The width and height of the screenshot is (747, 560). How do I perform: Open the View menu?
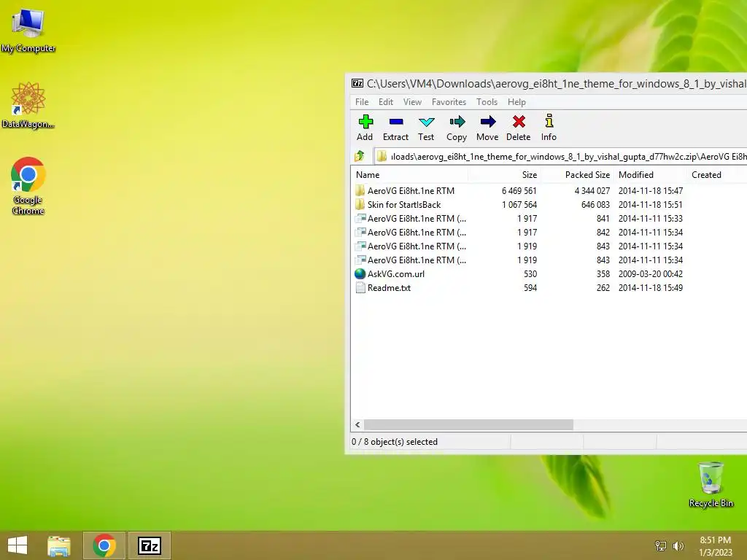[412, 102]
